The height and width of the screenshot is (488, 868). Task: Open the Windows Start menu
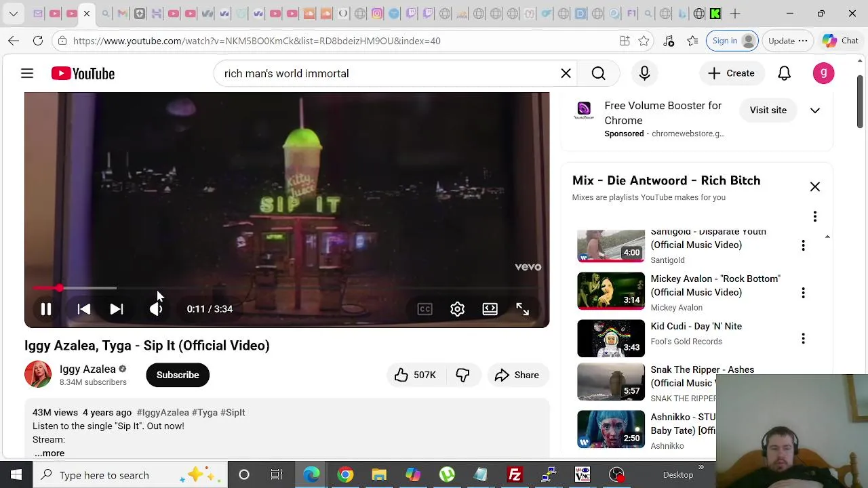coord(16,475)
